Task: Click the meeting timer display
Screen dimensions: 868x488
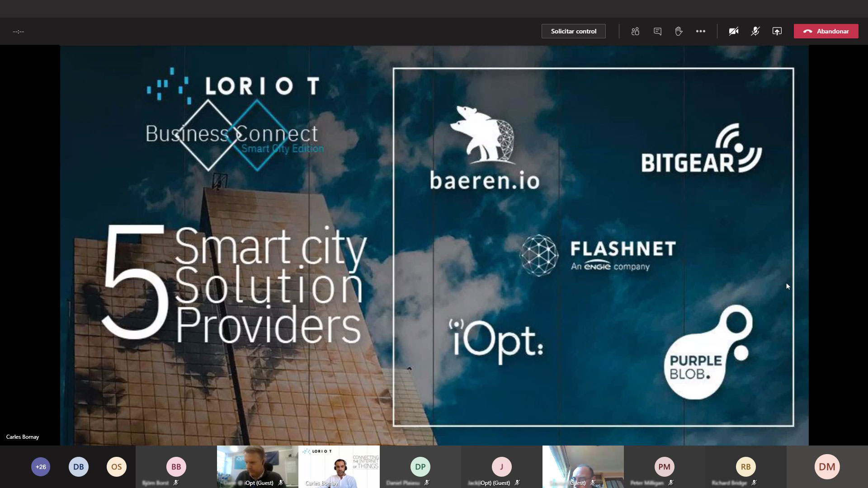Action: point(19,31)
